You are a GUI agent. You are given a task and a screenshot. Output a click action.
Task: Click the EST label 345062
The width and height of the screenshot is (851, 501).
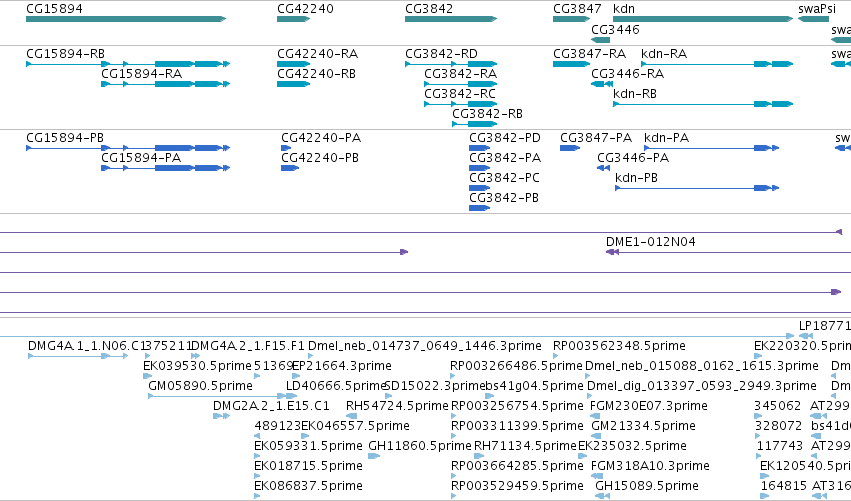[777, 406]
